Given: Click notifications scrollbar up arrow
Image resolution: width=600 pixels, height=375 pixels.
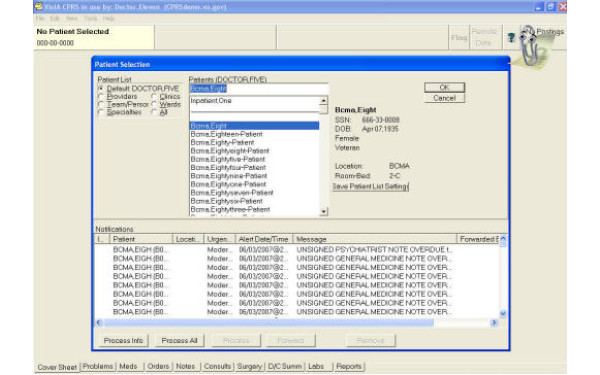Looking at the screenshot, I should point(503,238).
